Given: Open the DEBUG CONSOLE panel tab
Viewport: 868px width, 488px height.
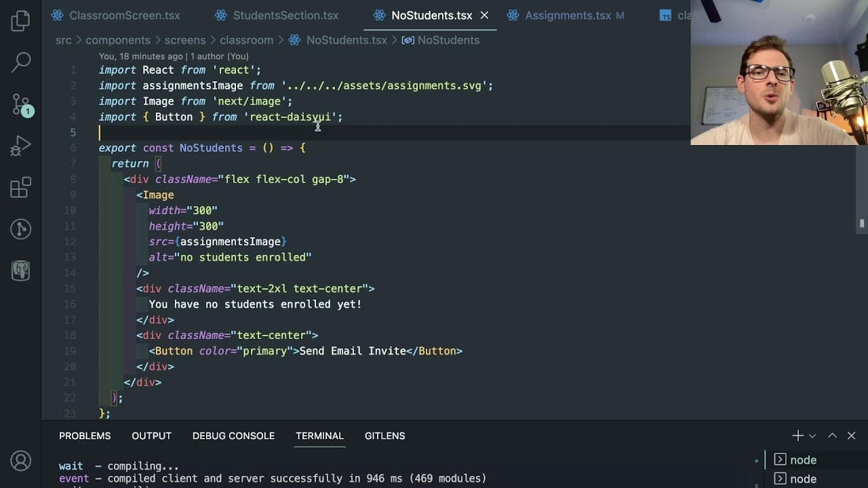Looking at the screenshot, I should pos(233,436).
